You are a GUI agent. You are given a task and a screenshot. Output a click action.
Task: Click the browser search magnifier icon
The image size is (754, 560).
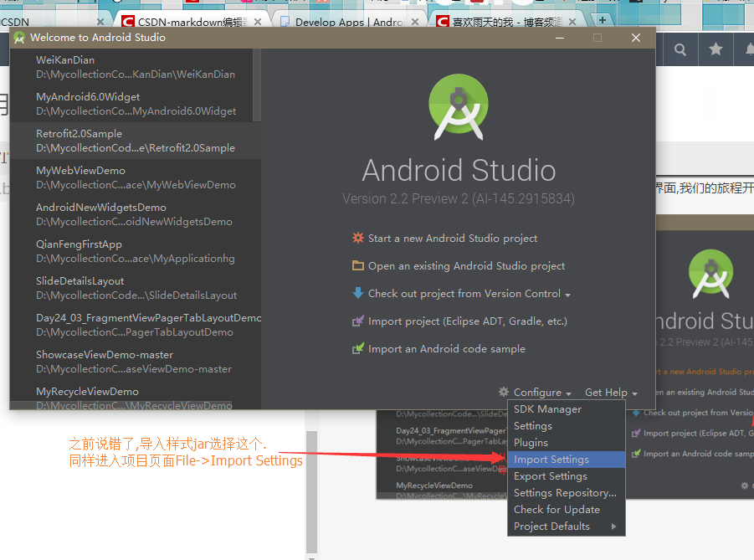(680, 49)
